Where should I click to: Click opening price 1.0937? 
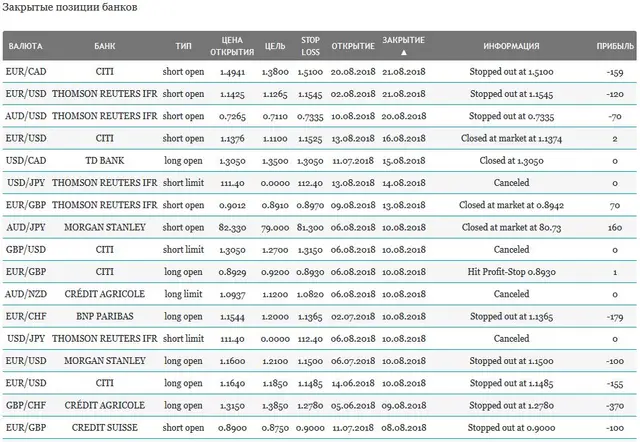[232, 294]
